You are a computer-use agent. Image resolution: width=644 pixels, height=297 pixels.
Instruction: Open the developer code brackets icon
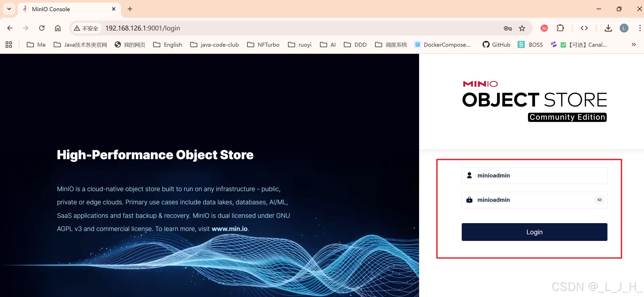[x=584, y=28]
